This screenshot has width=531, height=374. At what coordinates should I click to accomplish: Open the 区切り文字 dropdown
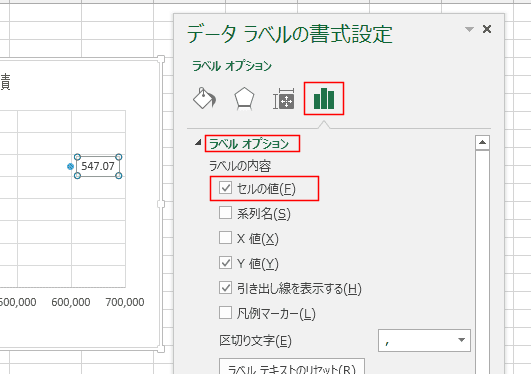pyautogui.click(x=424, y=340)
